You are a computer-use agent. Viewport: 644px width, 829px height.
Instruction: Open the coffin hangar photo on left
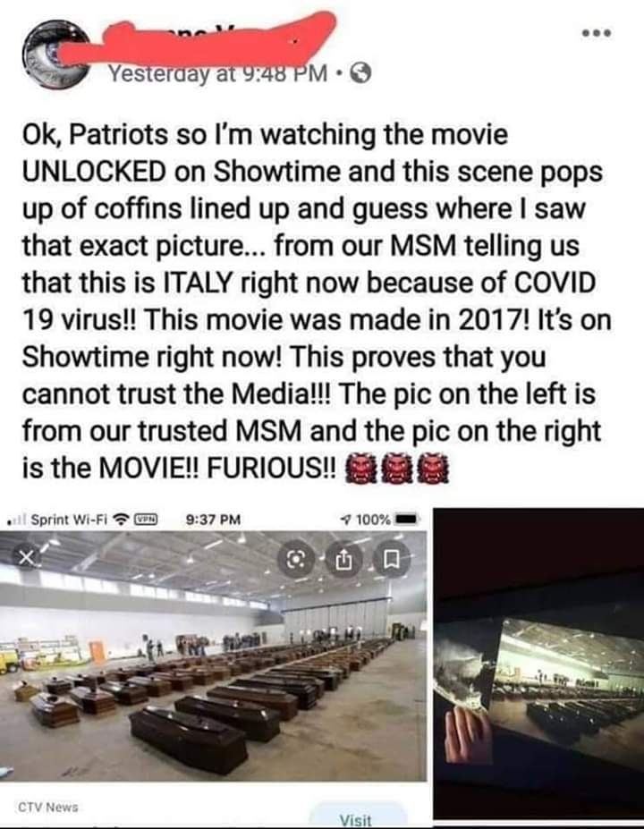(213, 656)
